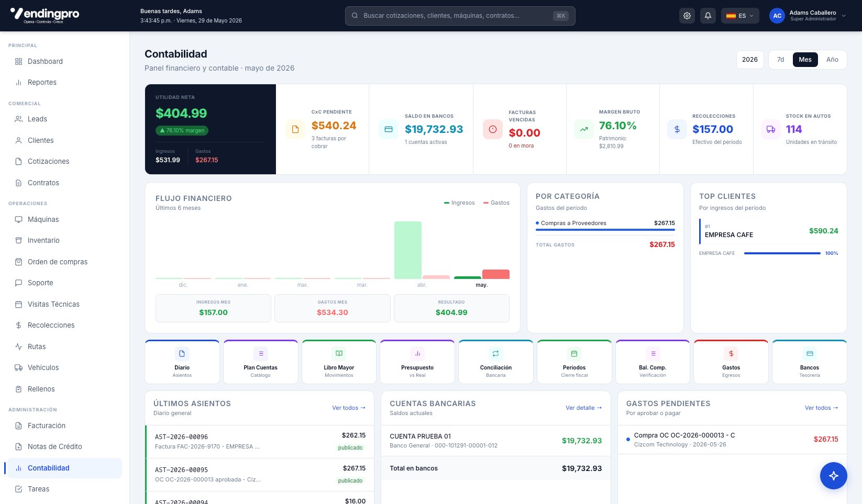862x504 pixels.
Task: Click the Ingresos Mes $157.00 box
Action: pyautogui.click(x=214, y=308)
